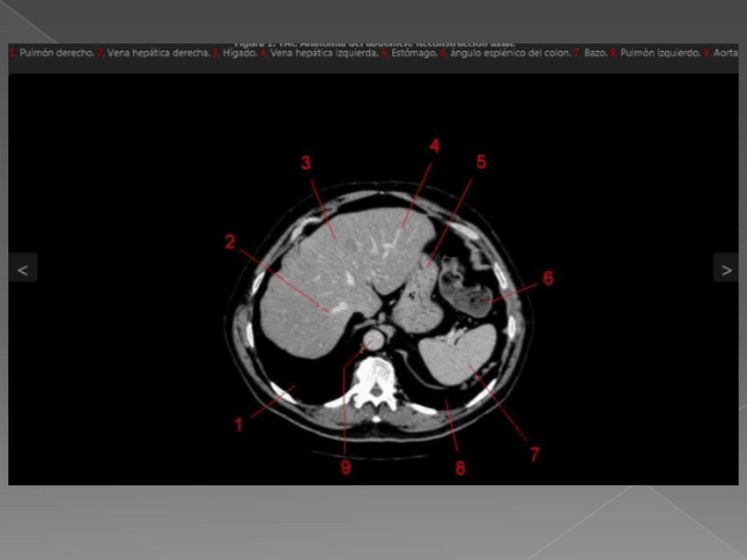Advance to next image with right arrow
The height and width of the screenshot is (560, 747).
pyautogui.click(x=726, y=269)
